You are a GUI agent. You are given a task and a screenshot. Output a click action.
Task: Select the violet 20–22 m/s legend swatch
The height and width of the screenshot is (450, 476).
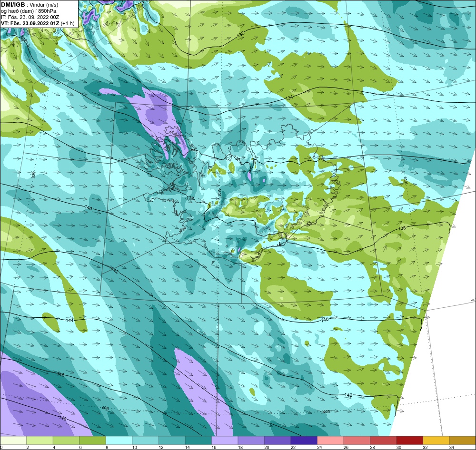(278, 440)
